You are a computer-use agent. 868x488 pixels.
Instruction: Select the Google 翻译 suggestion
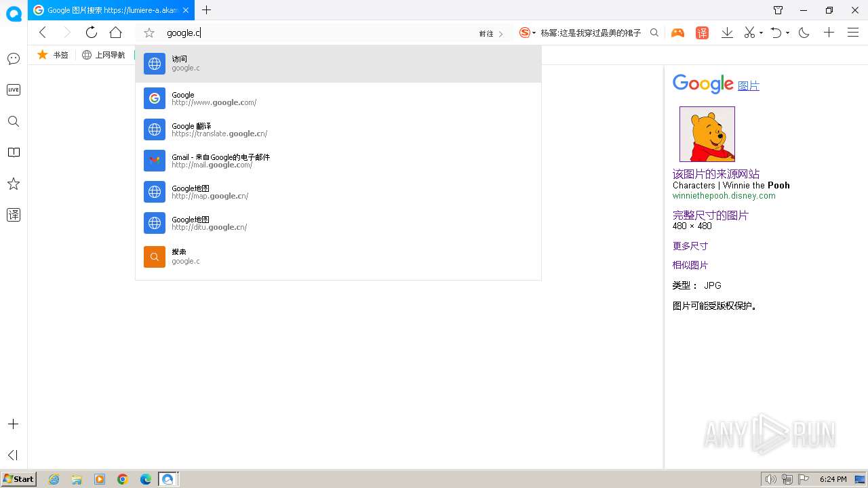click(338, 129)
